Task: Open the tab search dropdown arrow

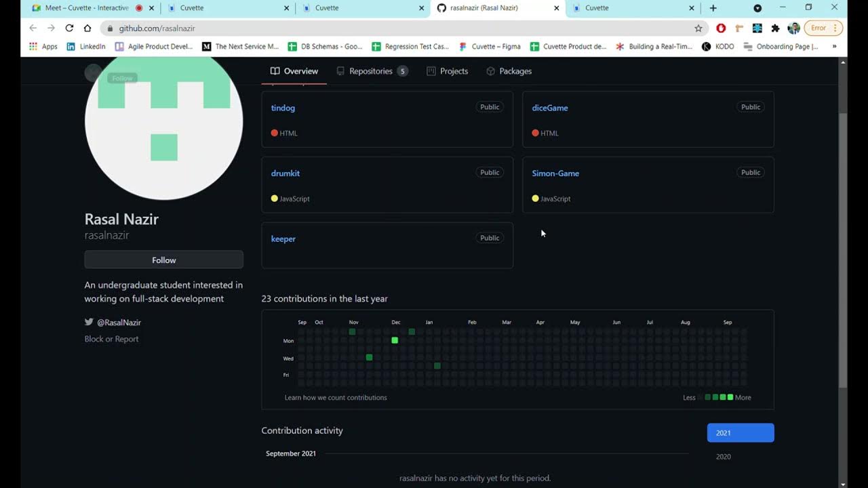Action: [x=757, y=8]
